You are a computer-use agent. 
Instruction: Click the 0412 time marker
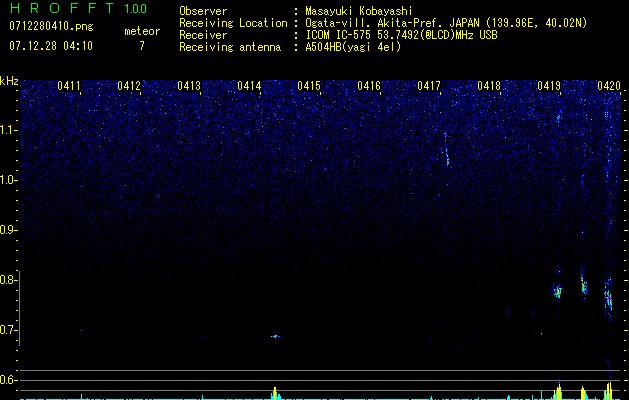129,85
